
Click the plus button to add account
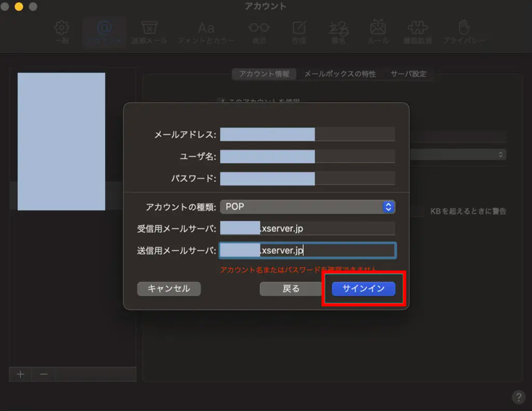pyautogui.click(x=20, y=374)
